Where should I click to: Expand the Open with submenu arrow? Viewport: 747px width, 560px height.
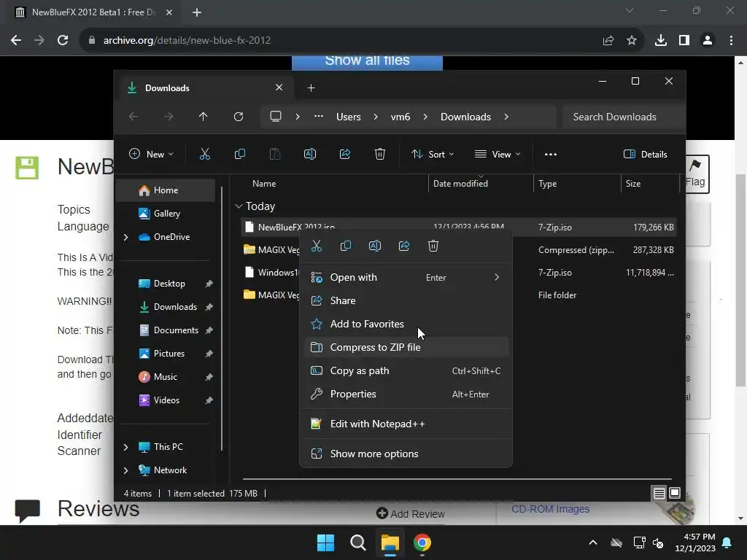click(x=496, y=277)
